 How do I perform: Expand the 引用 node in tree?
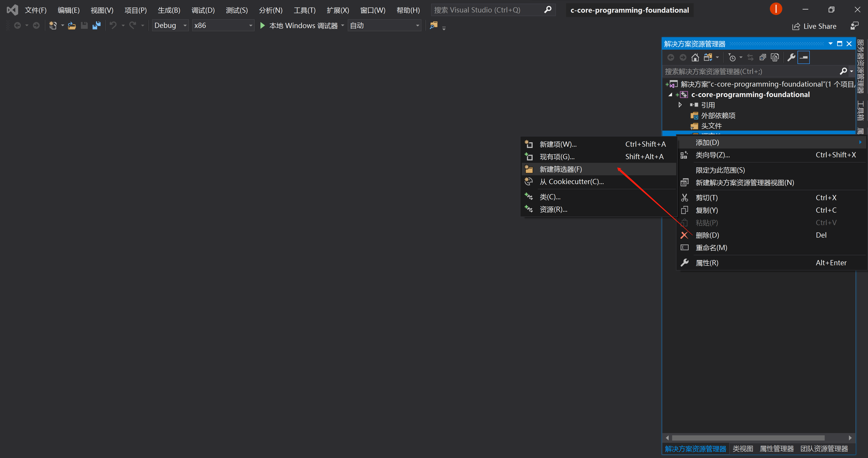[679, 105]
